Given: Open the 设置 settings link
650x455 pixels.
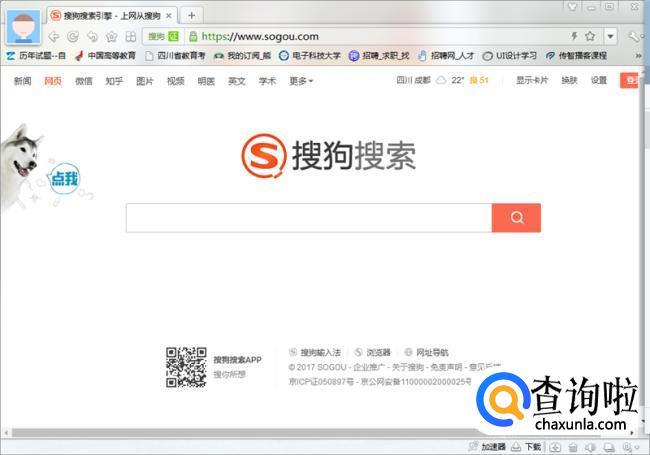Looking at the screenshot, I should point(599,80).
